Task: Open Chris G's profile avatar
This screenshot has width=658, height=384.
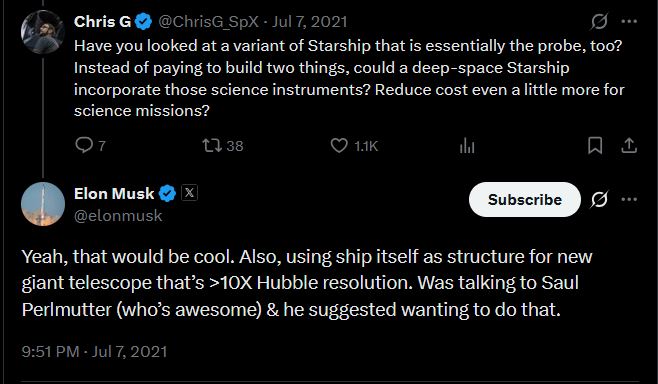Action: 43,32
